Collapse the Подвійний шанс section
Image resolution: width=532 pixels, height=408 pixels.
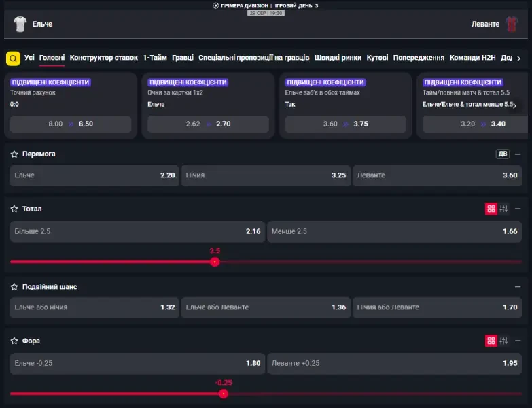click(x=518, y=287)
